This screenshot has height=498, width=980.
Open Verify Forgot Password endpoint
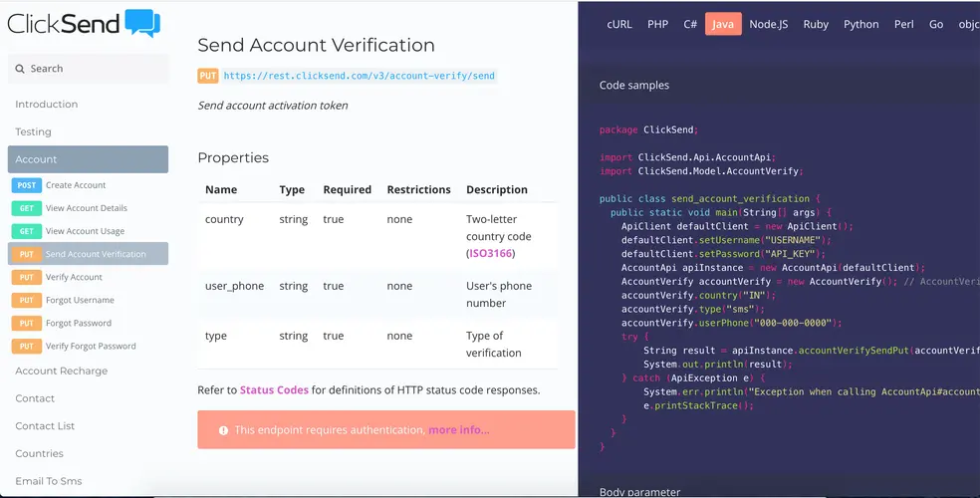click(91, 347)
